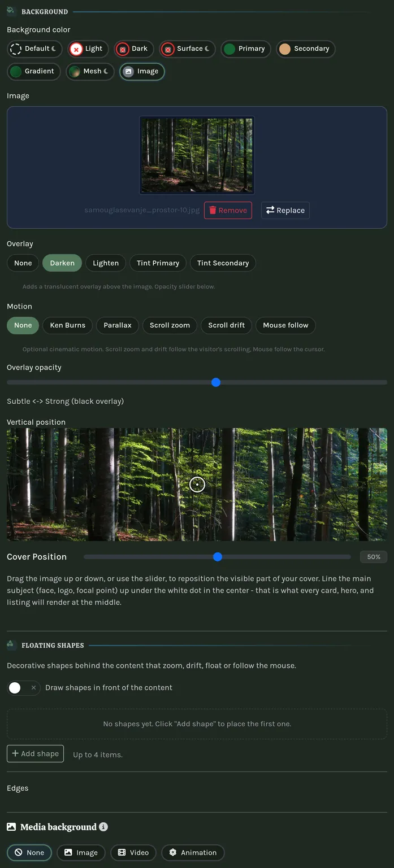Click the ban icon on the media None option
This screenshot has width=394, height=868.
[x=19, y=853]
